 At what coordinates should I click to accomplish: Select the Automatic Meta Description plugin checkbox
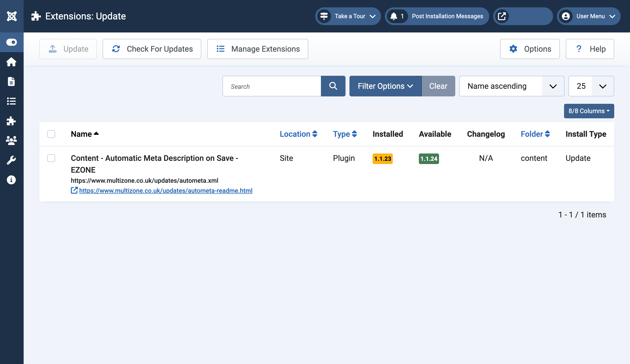tap(51, 158)
